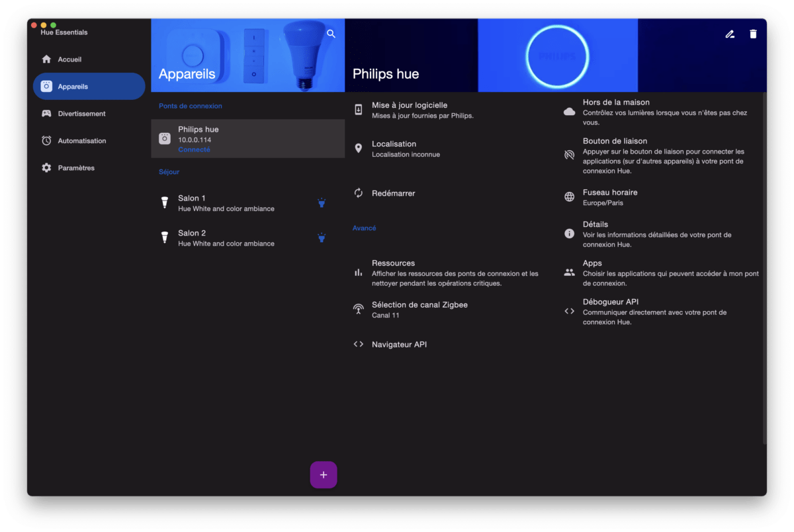
Task: Click the Zigbee antenna icon
Action: tap(359, 309)
